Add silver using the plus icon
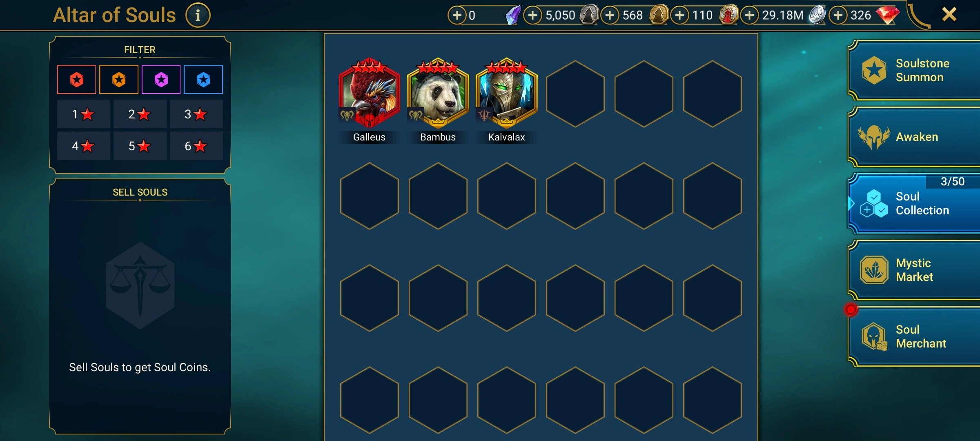The image size is (980, 441). pyautogui.click(x=749, y=16)
